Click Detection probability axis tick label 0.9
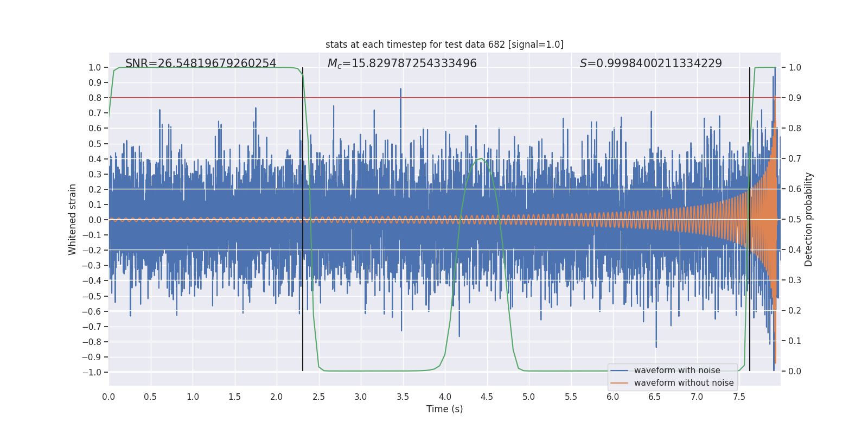This screenshot has width=868, height=434. click(795, 98)
